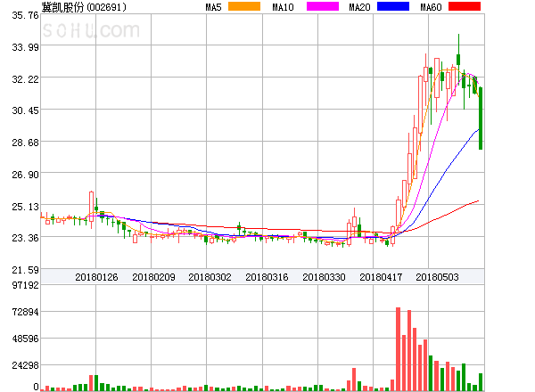Click the MA5 legend label

213,7
